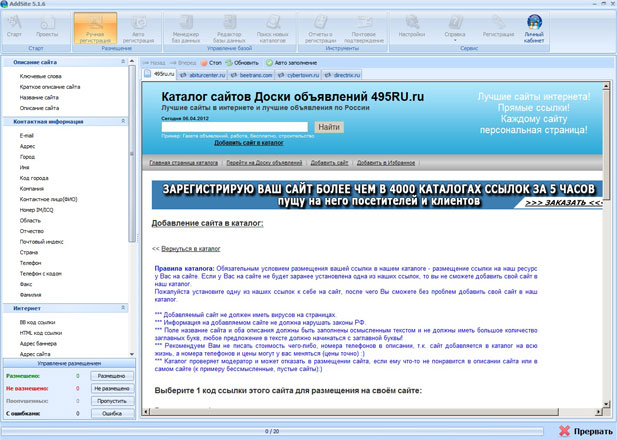This screenshot has height=440, width=617.
Task: Launch Поиск новых каталогов icon
Action: pyautogui.click(x=273, y=28)
